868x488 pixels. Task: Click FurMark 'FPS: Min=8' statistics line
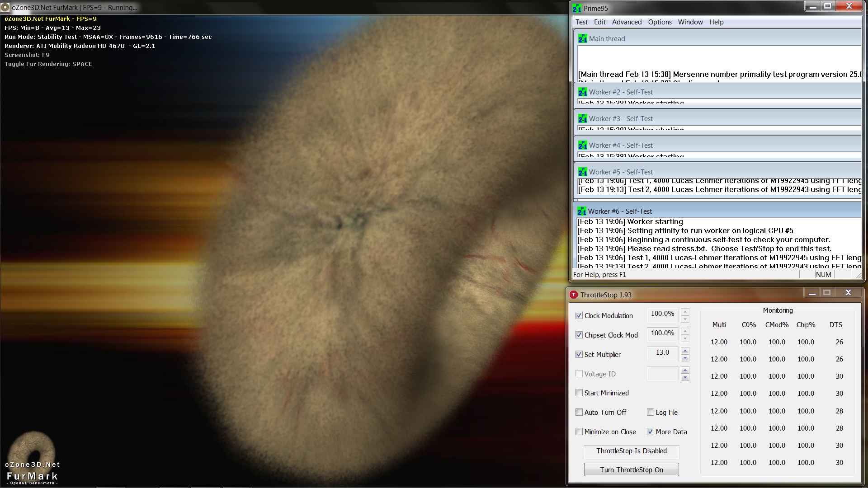(x=52, y=28)
